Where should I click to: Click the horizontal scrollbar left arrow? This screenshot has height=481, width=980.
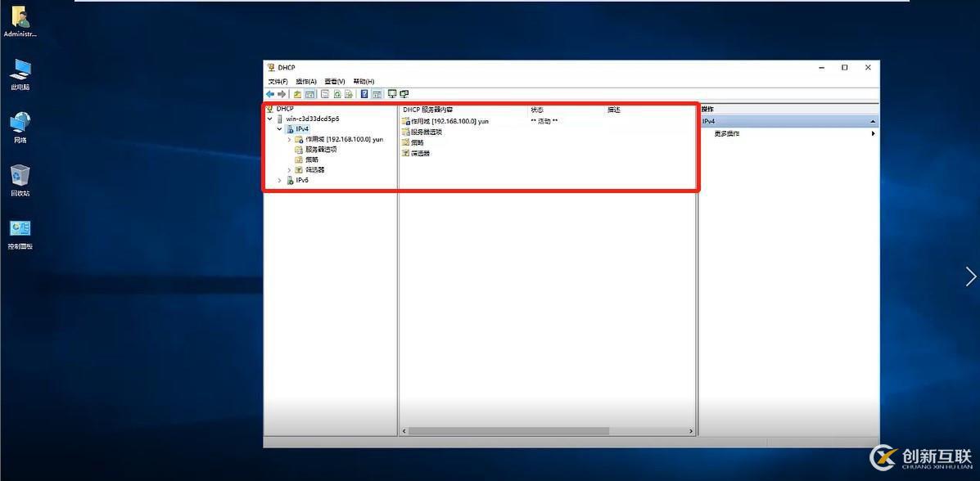tap(404, 431)
